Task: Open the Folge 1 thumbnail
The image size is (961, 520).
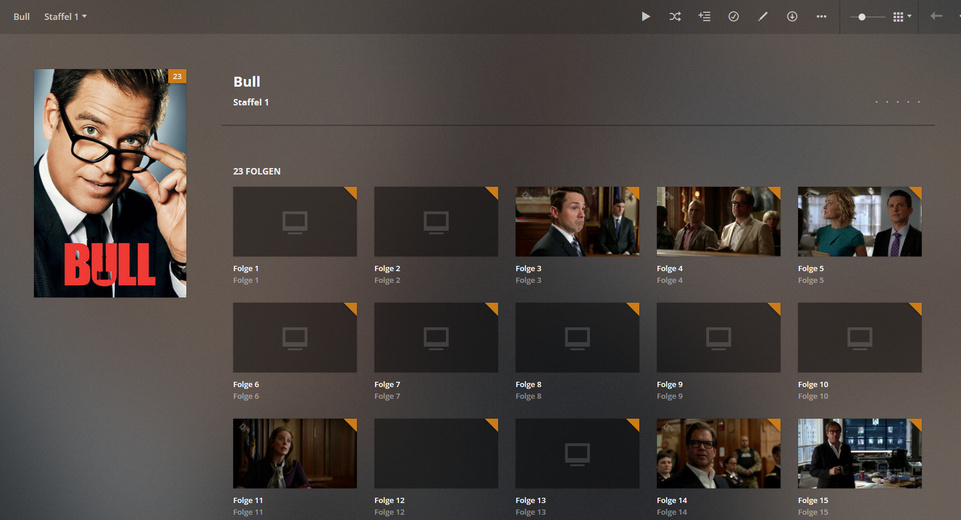Action: tap(295, 221)
